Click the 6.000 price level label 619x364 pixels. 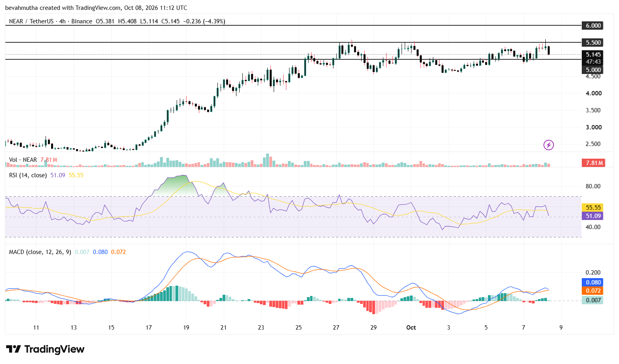593,26
